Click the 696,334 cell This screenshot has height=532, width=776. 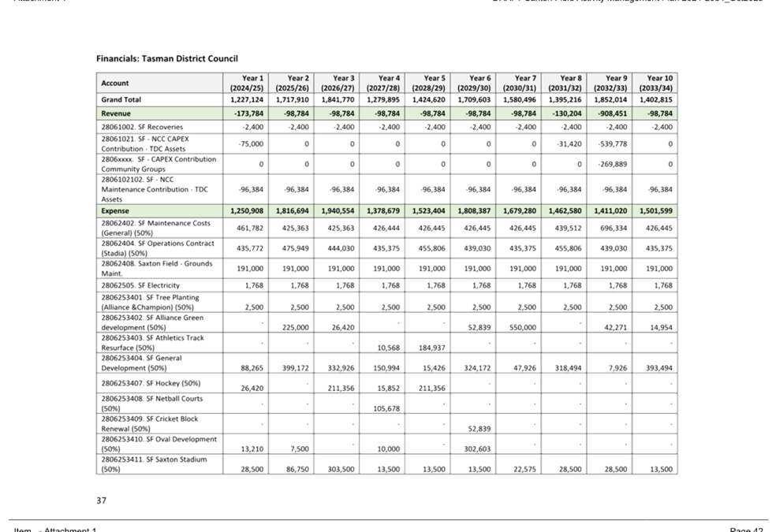pos(614,229)
